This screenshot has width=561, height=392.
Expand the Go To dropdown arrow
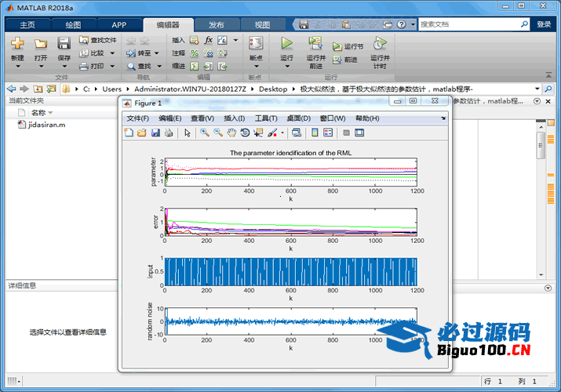coord(157,53)
